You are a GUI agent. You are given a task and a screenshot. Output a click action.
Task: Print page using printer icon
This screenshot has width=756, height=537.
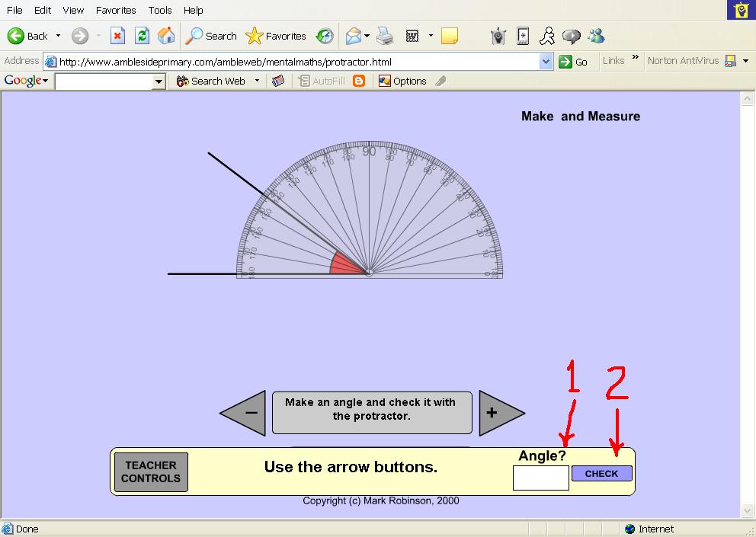coord(385,36)
